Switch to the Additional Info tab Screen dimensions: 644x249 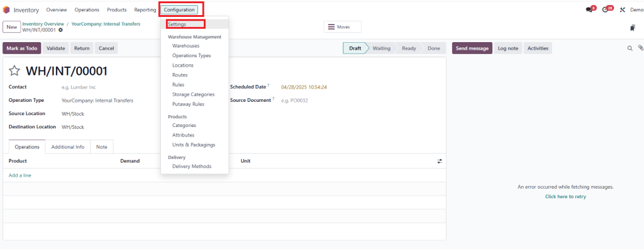click(x=68, y=147)
